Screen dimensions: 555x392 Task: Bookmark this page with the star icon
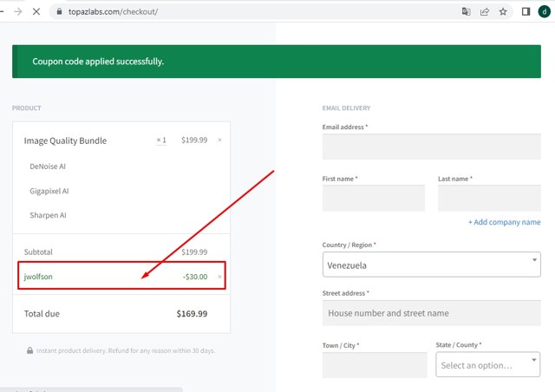pyautogui.click(x=502, y=12)
